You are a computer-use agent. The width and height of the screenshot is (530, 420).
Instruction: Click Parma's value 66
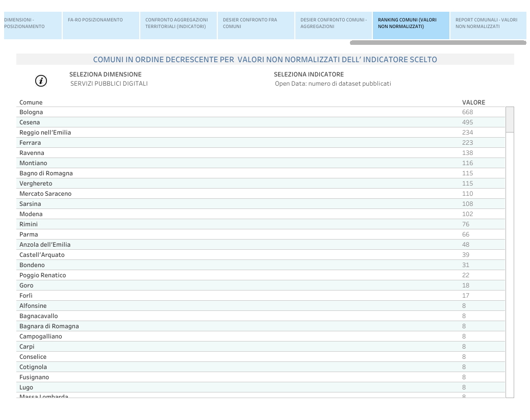click(466, 234)
